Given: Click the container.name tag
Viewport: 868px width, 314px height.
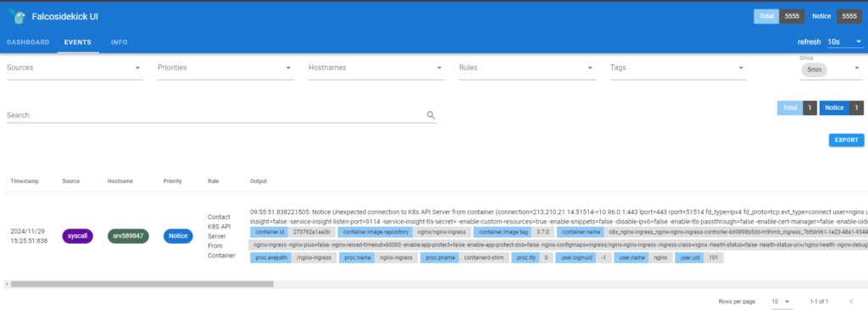Looking at the screenshot, I should tap(712, 232).
